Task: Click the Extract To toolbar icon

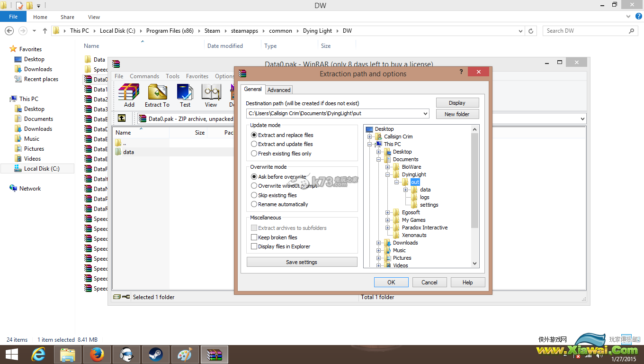Action: [157, 95]
